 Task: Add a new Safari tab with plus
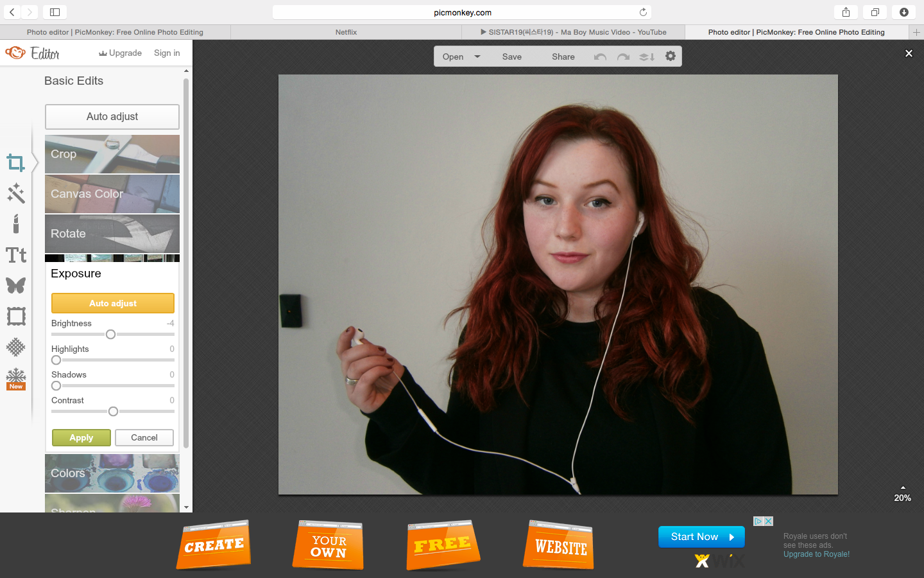coord(916,32)
